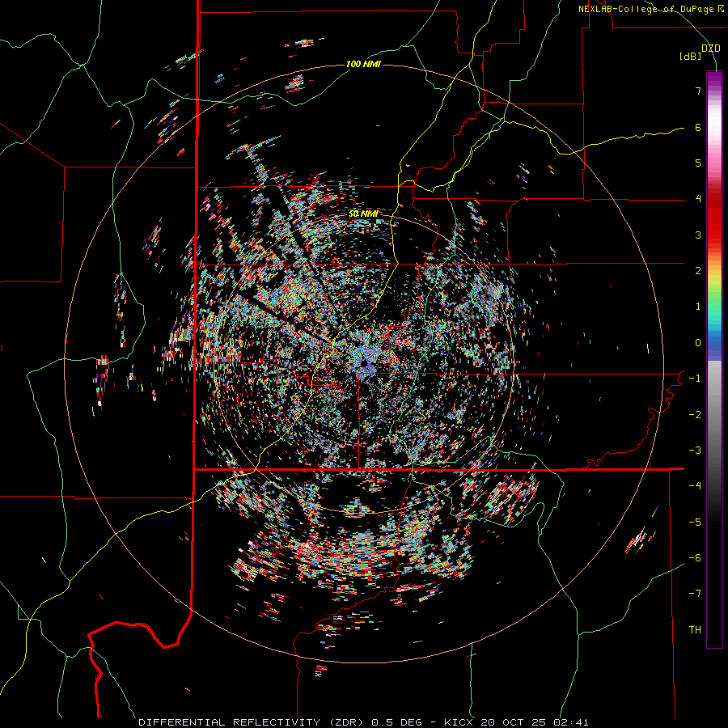This screenshot has height=728, width=728.
Task: Click the 7 dB scale label
Action: pos(698,91)
